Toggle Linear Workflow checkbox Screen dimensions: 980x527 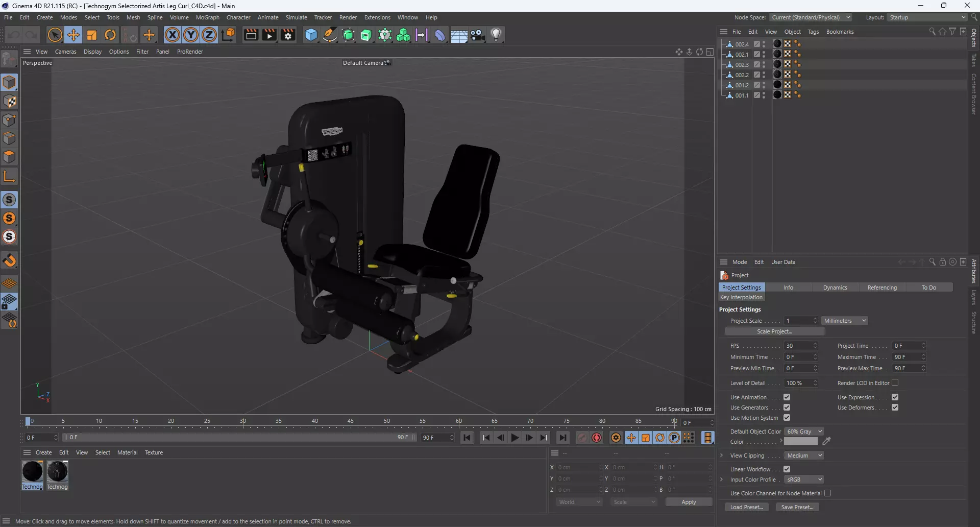[787, 469]
